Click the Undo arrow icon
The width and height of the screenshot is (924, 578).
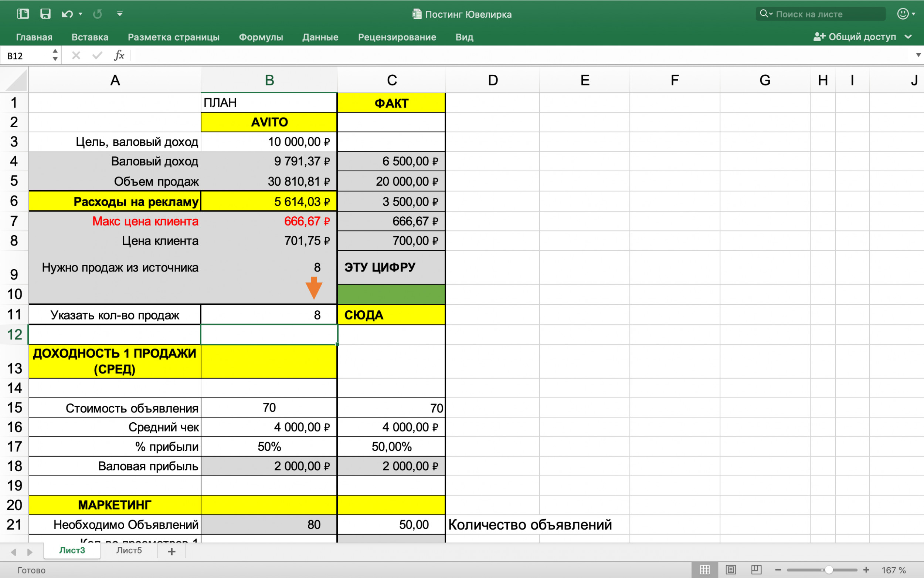point(67,14)
